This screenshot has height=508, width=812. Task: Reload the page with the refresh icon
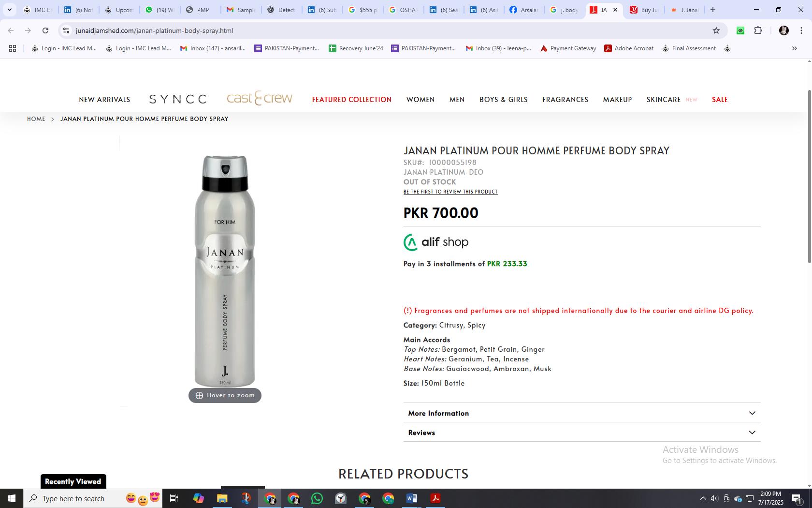(45, 30)
